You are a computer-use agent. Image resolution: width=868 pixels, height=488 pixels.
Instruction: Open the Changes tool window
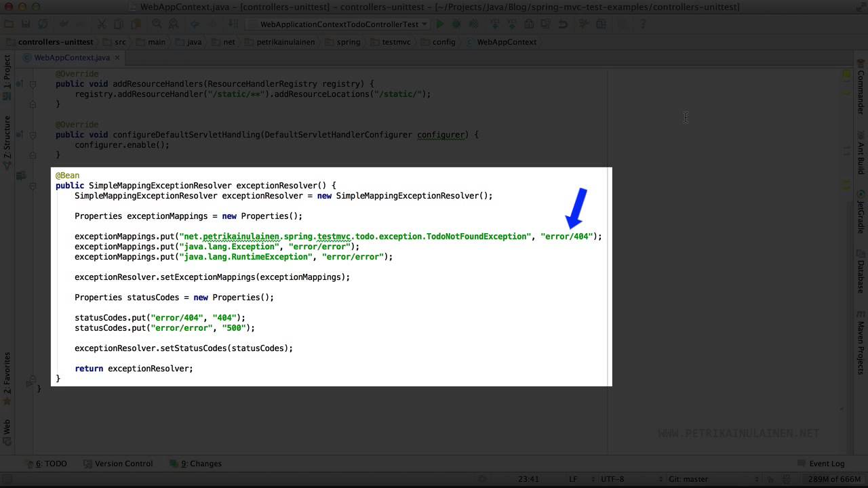pos(195,464)
